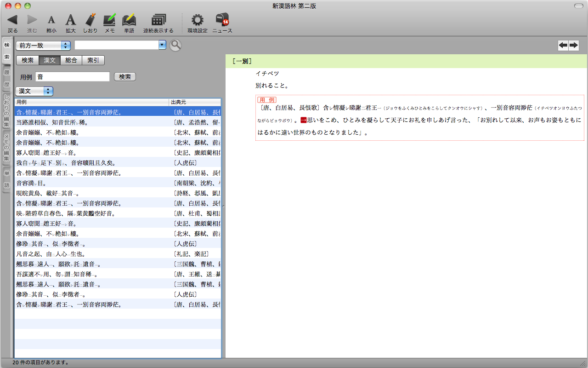Click the 戻る back arrow icon
The width and height of the screenshot is (588, 368).
(x=12, y=20)
